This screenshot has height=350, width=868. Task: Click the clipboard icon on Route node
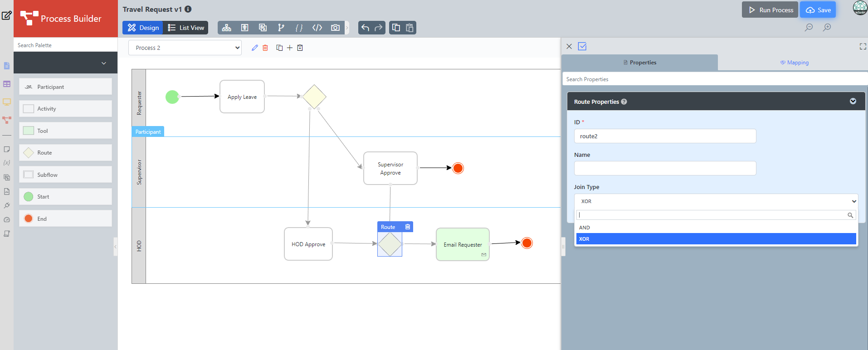407,227
